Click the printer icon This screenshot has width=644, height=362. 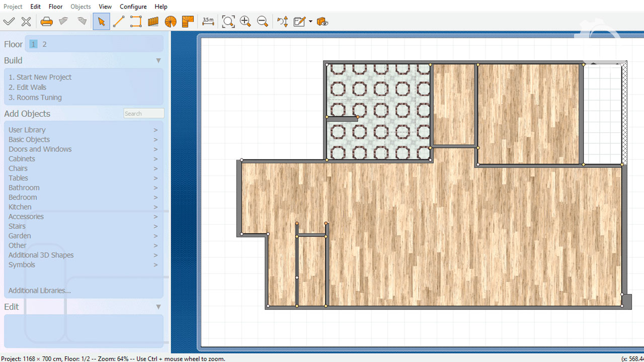[46, 22]
